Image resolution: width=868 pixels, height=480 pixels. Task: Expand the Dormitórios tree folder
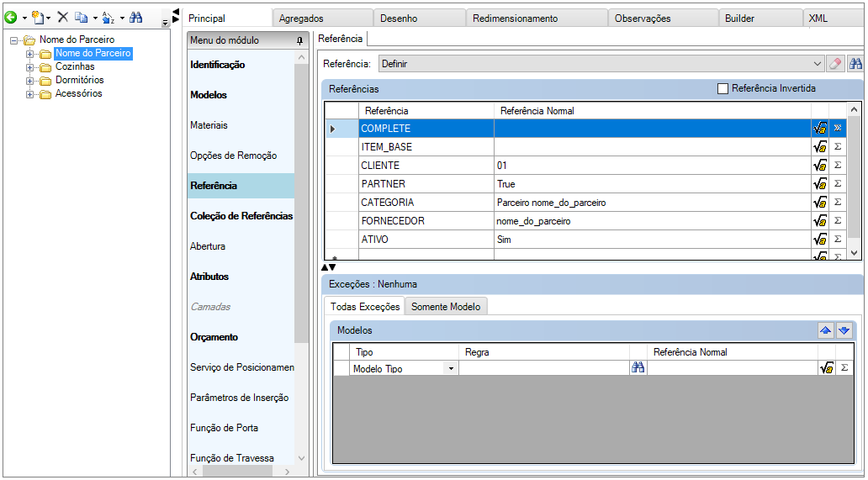pos(30,81)
